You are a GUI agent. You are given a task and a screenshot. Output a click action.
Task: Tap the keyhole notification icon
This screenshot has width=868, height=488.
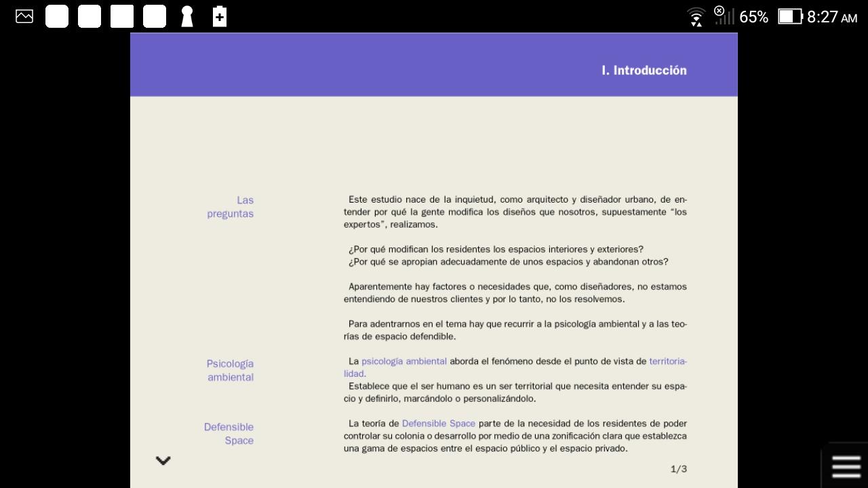(187, 16)
